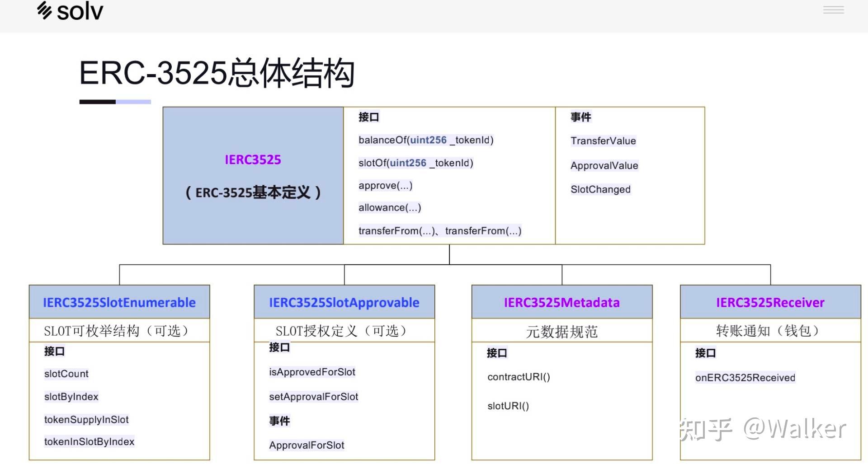Click the IERC3525Receiver header
Image resolution: width=868 pixels, height=464 pixels.
point(770,302)
